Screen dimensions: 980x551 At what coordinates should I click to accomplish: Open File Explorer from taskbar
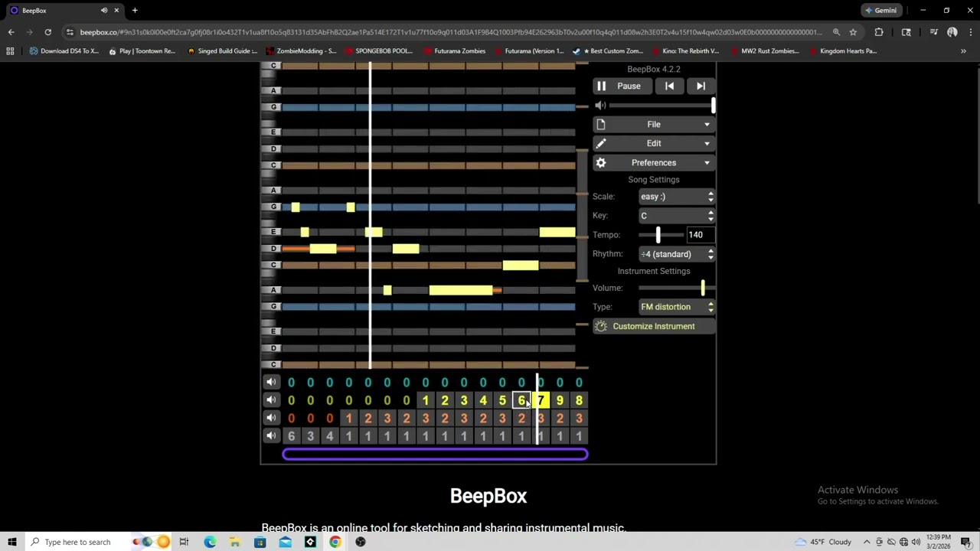[235, 542]
